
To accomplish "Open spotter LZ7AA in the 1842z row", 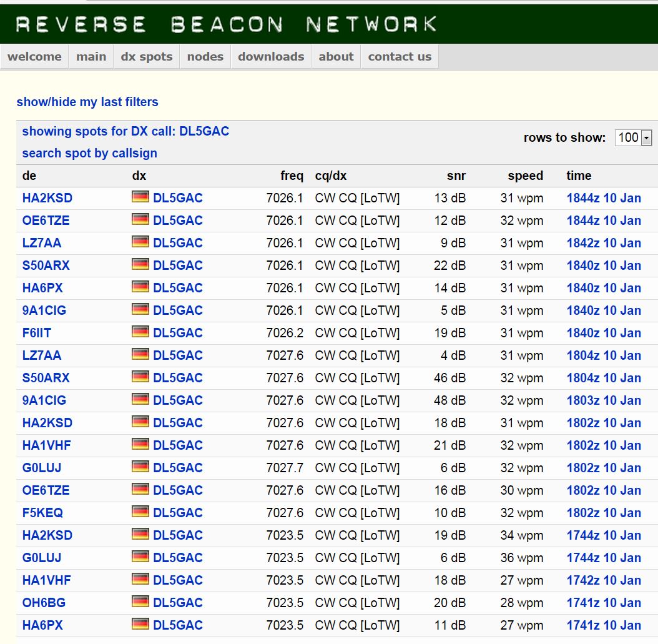I will click(x=42, y=243).
